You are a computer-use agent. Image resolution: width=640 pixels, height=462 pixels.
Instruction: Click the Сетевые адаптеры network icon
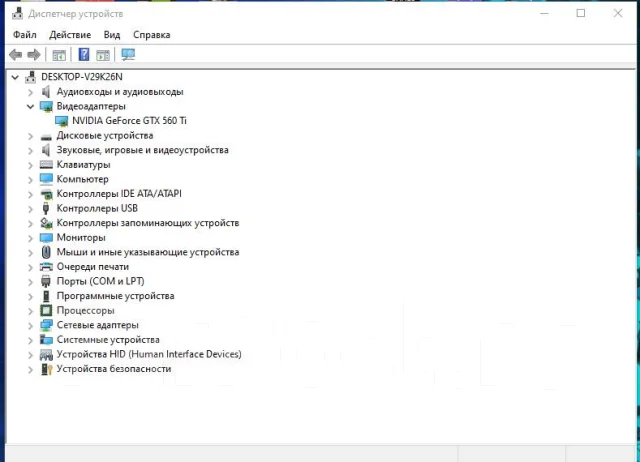(x=47, y=325)
